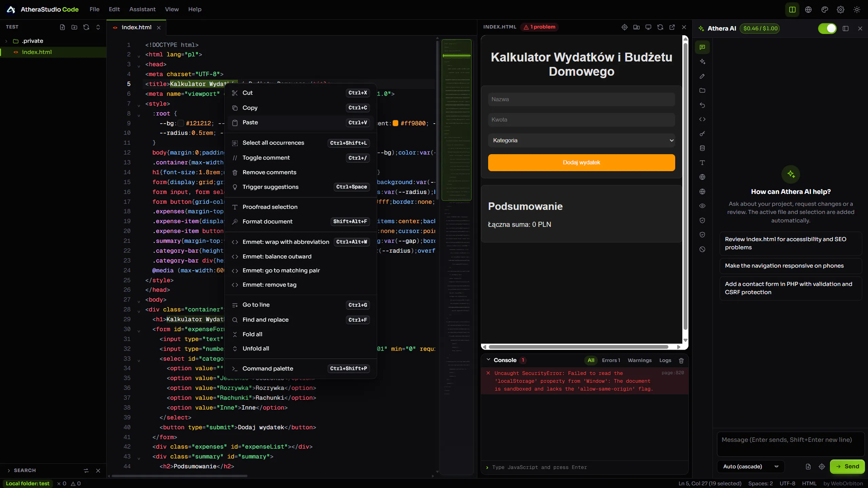Viewport: 868px width, 488px height.
Task: Clear the console with trash icon
Action: (681, 361)
